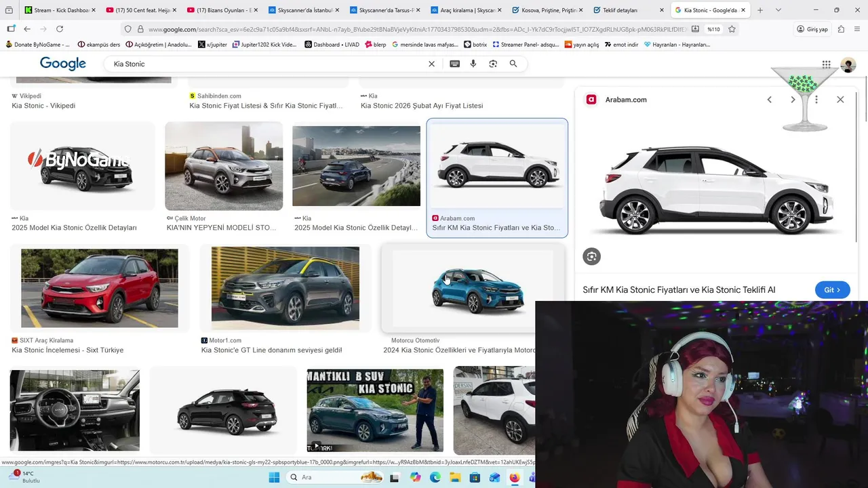Close the Arabam.com image preview panel
Screen dimensions: 868x488
pyautogui.click(x=840, y=100)
